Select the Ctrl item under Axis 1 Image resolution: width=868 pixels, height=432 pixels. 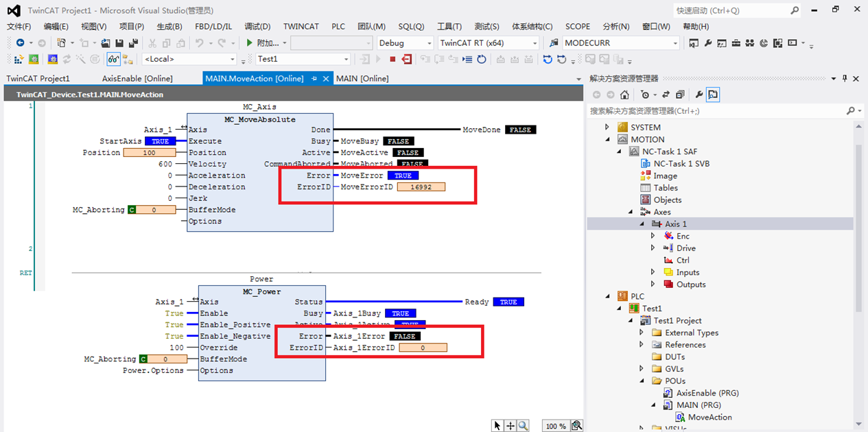683,260
